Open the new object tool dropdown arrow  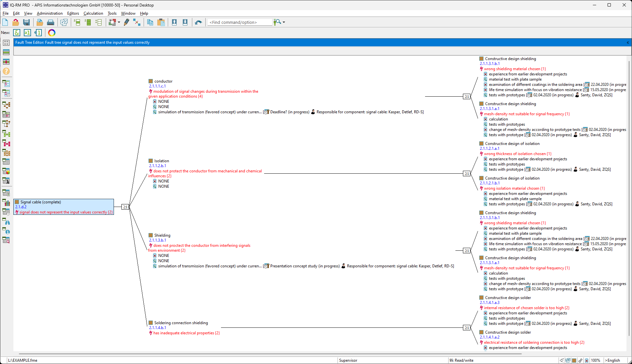click(119, 22)
